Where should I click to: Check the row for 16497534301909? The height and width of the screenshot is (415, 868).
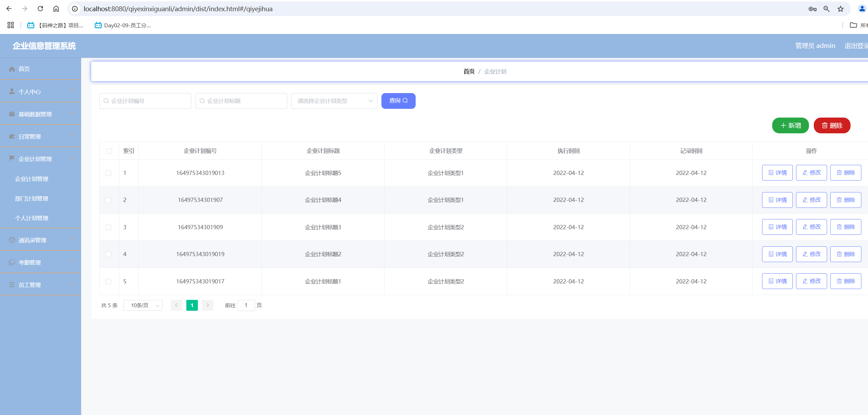[x=108, y=227]
